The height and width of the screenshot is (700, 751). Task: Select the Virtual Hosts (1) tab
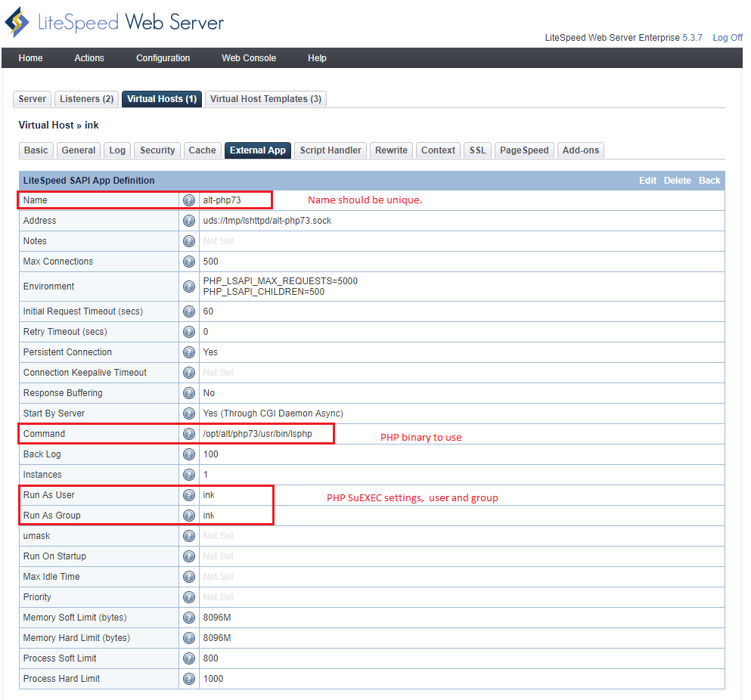coord(162,98)
